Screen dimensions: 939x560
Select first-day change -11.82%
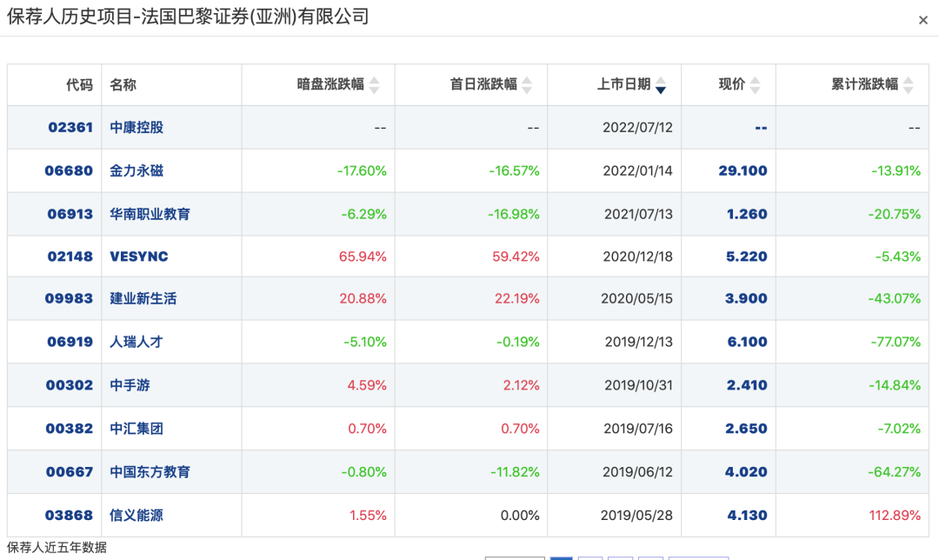click(515, 472)
